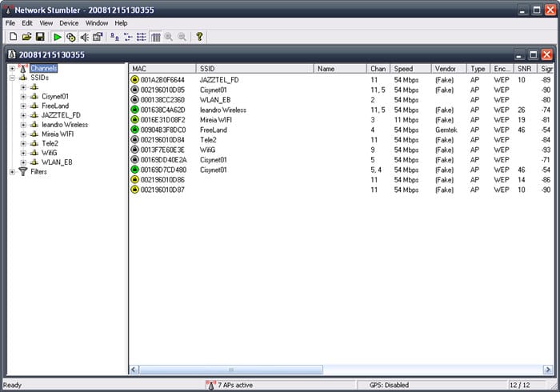
Task: Click the scroll left arrow
Action: click(134, 370)
